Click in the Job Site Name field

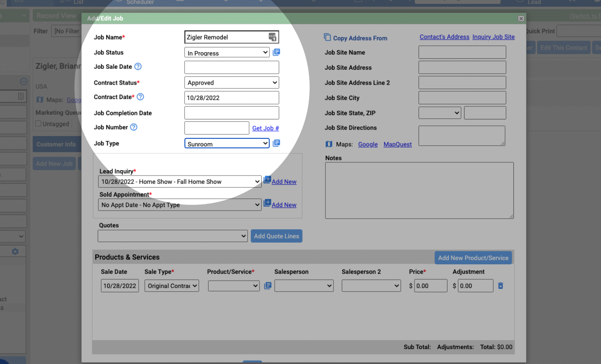point(462,52)
